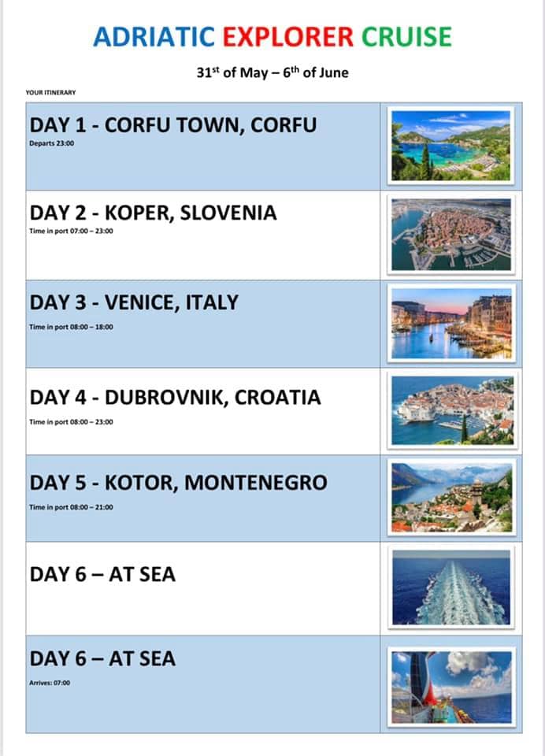Viewport: 545px width, 756px height.
Task: Open the Koper aerial harbor photo
Action: [451, 235]
